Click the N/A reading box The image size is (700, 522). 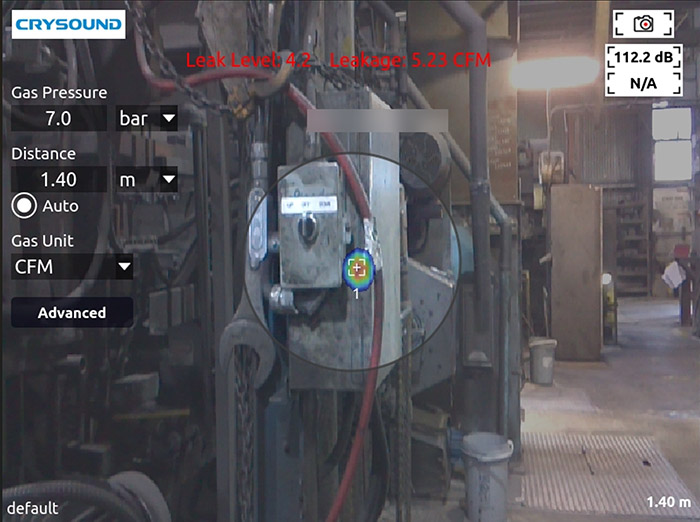(x=644, y=83)
